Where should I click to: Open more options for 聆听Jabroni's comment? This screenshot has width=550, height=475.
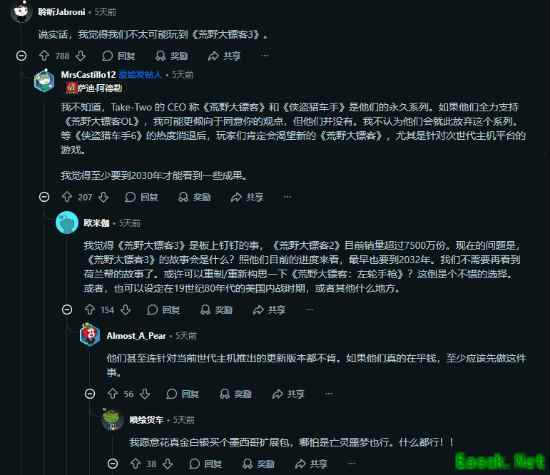[x=266, y=56]
